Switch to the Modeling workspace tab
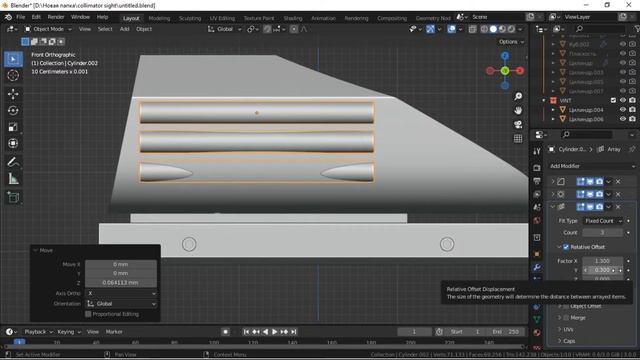This screenshot has width=640, height=360. click(159, 18)
